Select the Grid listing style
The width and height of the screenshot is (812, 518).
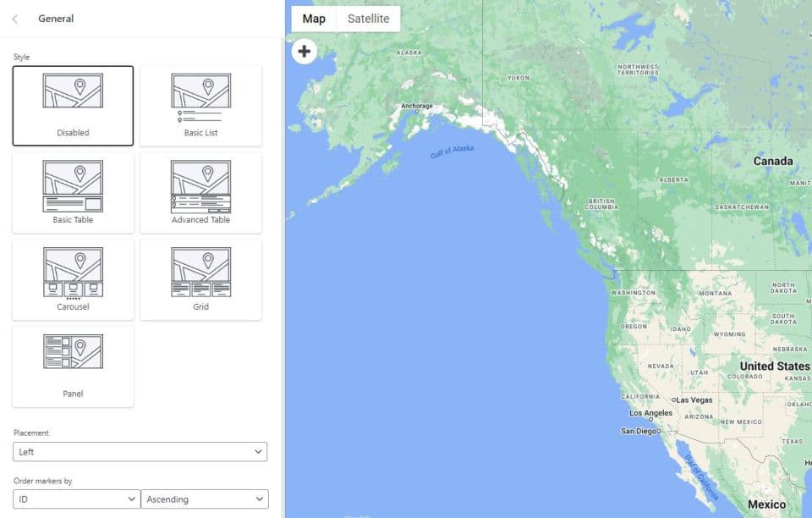201,279
